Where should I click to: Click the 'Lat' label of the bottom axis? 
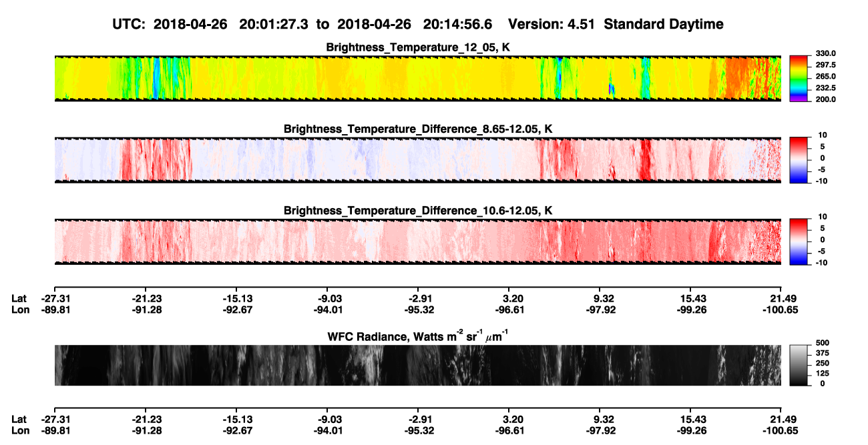tap(19, 419)
